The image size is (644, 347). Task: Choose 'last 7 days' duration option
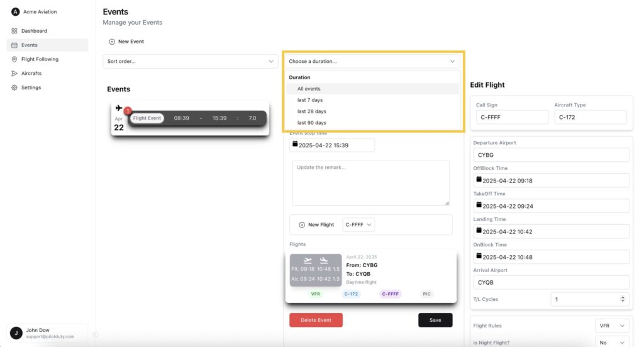pos(310,100)
